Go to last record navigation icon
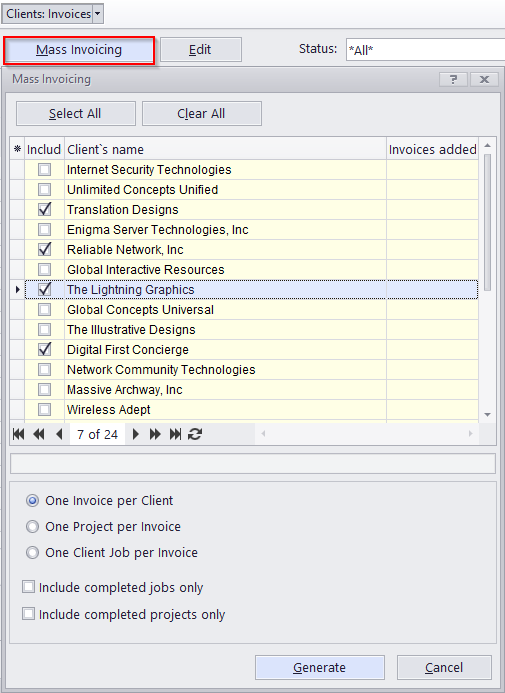The height and width of the screenshot is (693, 505). (175, 434)
